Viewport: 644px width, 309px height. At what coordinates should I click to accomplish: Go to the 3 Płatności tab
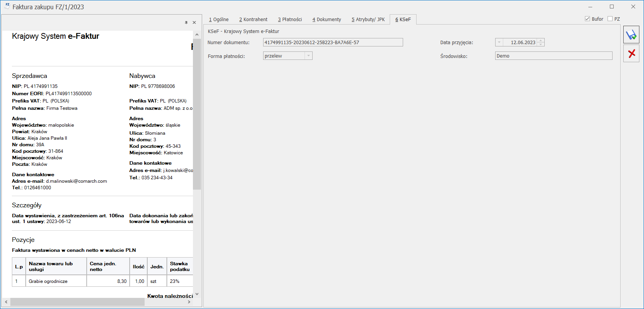click(290, 20)
